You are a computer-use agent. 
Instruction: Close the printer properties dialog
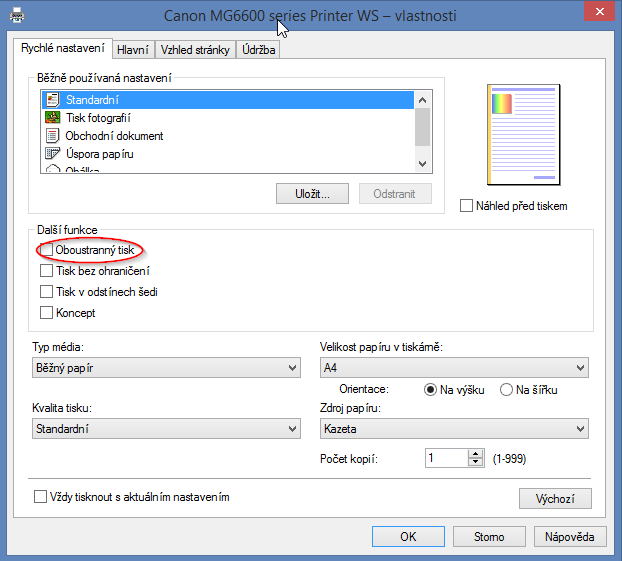tap(600, 12)
